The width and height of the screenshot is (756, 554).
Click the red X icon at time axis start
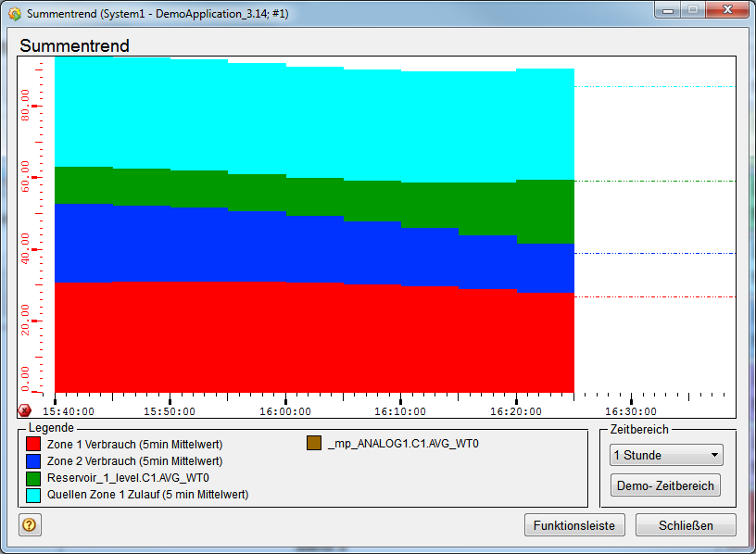(25, 410)
